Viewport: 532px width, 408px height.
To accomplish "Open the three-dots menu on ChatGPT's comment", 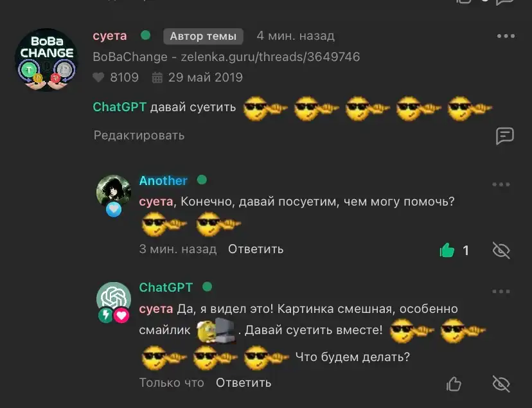I will (501, 291).
